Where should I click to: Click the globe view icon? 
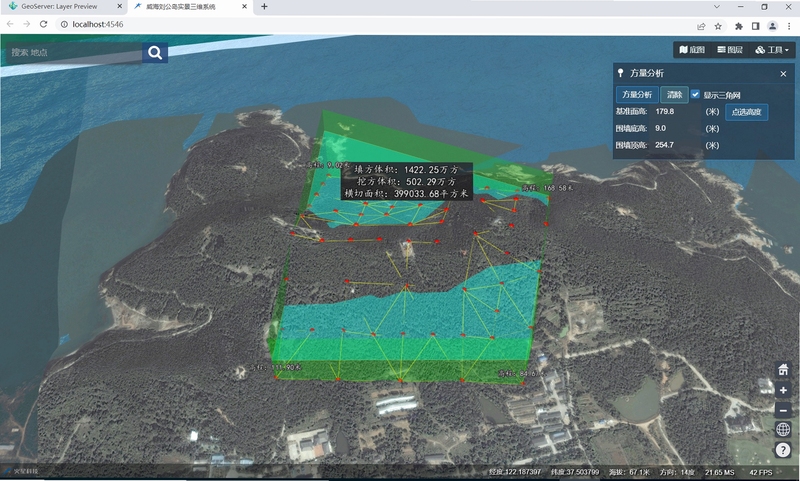click(x=783, y=429)
